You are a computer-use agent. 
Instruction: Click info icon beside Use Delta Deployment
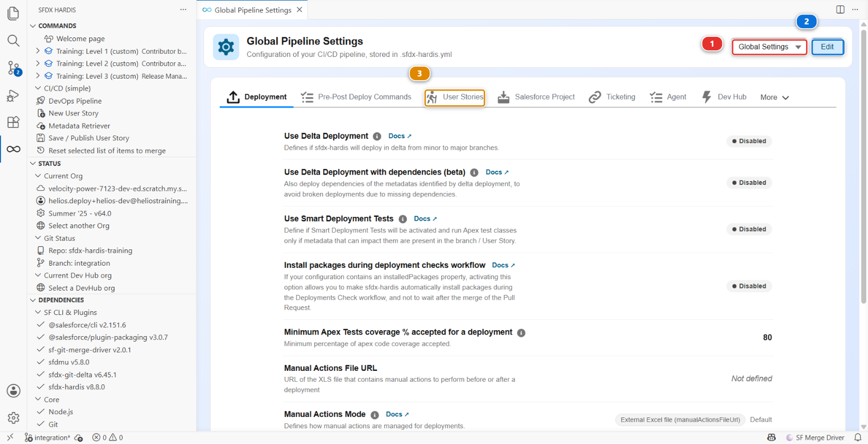pos(377,137)
